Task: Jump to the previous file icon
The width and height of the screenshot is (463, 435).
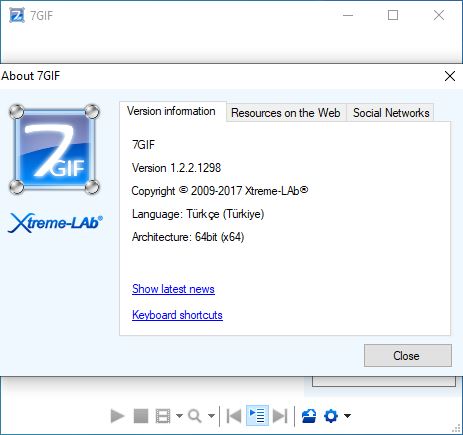Action: click(234, 416)
